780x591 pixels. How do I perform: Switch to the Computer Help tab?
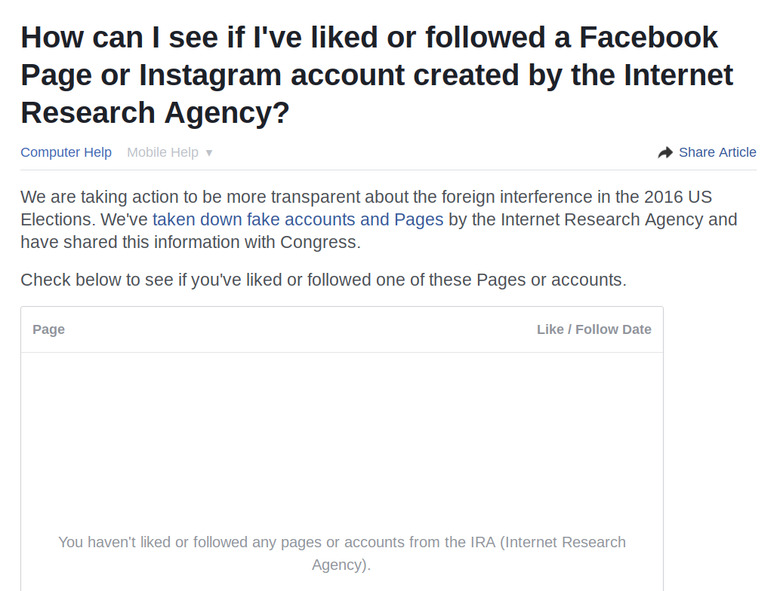tap(66, 152)
